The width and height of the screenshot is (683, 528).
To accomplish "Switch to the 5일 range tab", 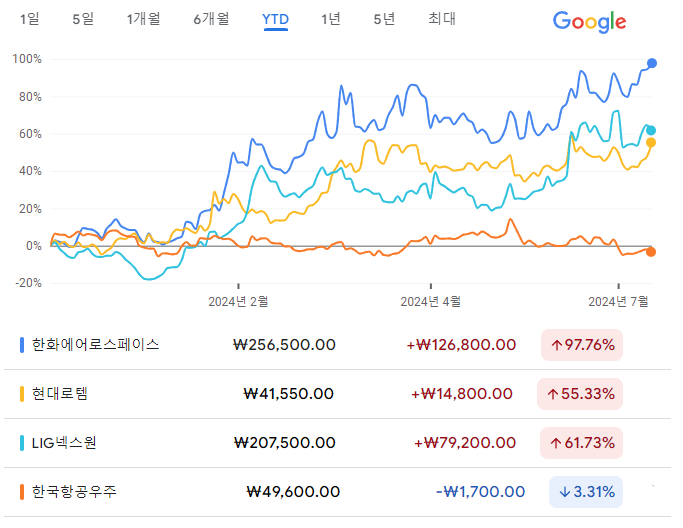I will 83,19.
